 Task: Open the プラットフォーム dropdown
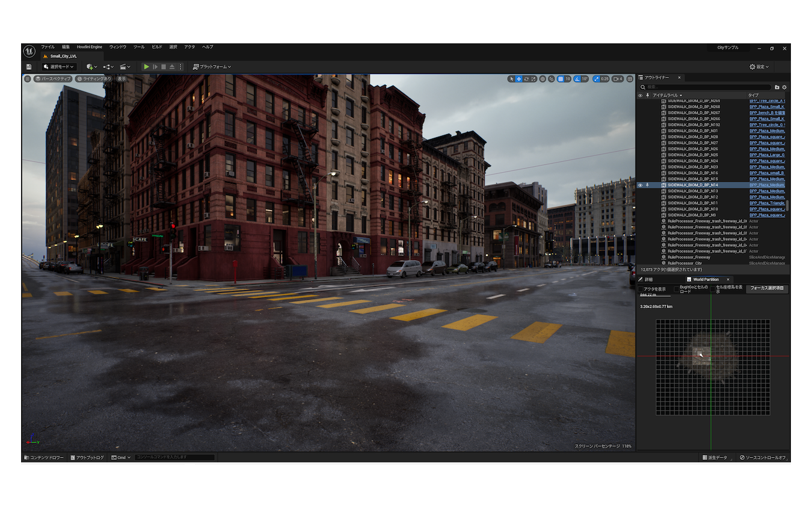212,67
